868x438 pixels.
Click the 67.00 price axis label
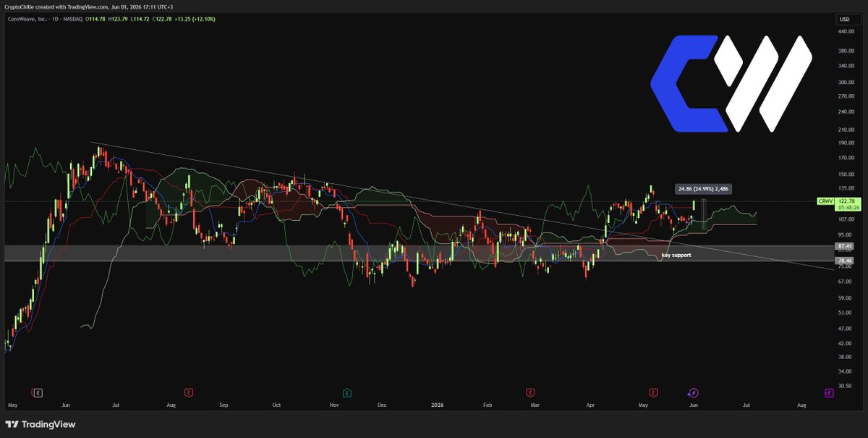click(844, 281)
